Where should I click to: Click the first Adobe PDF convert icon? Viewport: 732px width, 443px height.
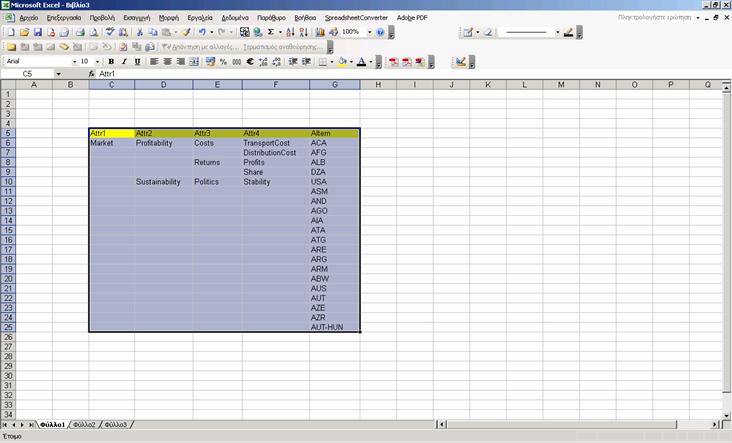point(394,62)
